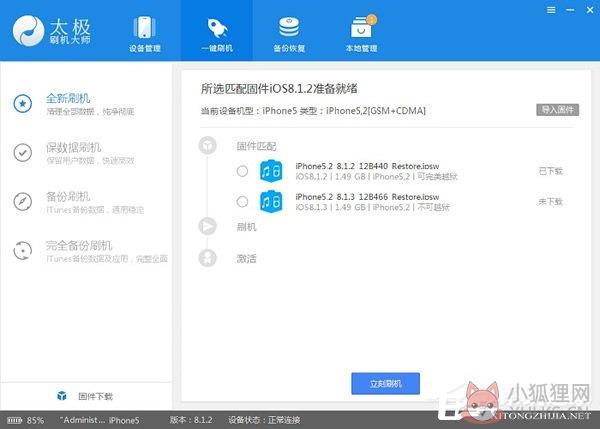Click iPhone5,2_8.1.3_12B466_Restore.ipsw file name
The height and width of the screenshot is (429, 600).
(367, 197)
